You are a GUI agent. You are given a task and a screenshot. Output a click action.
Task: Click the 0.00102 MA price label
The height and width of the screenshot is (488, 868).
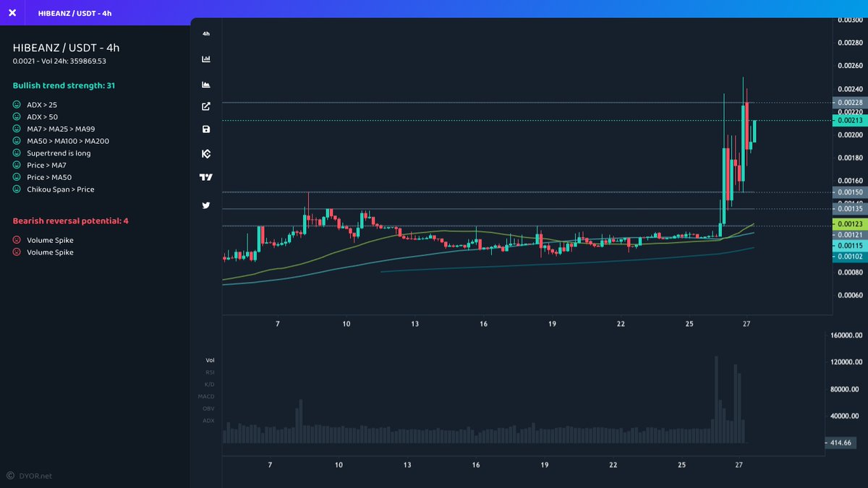pos(848,257)
